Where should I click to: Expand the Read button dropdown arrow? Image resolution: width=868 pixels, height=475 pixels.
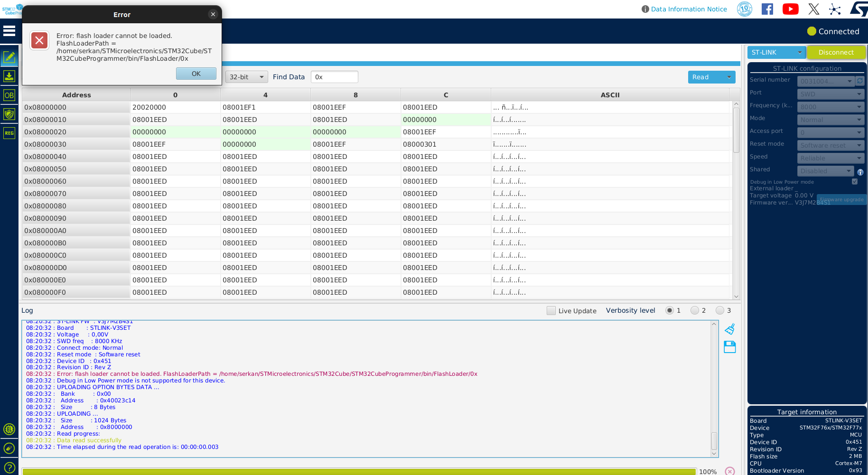(x=729, y=77)
